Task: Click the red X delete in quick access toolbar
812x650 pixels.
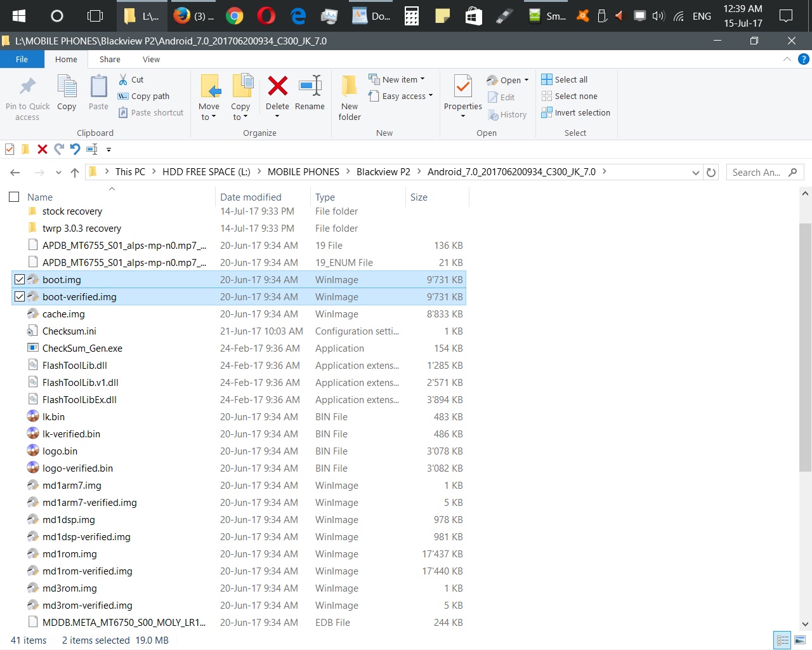Action: tap(43, 149)
